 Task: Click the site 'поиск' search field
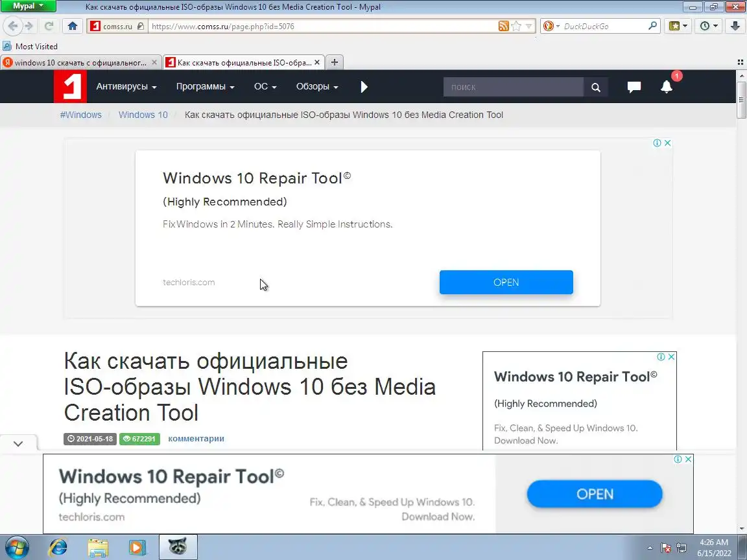click(x=513, y=87)
